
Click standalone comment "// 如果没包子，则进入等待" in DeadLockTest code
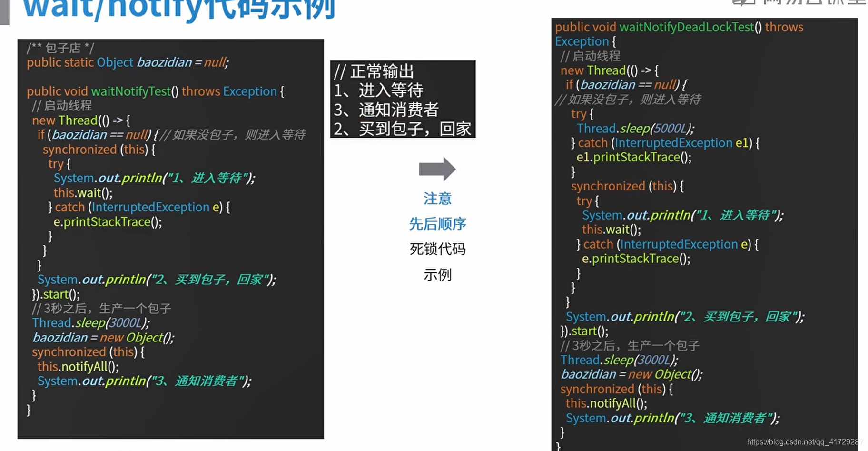click(628, 100)
